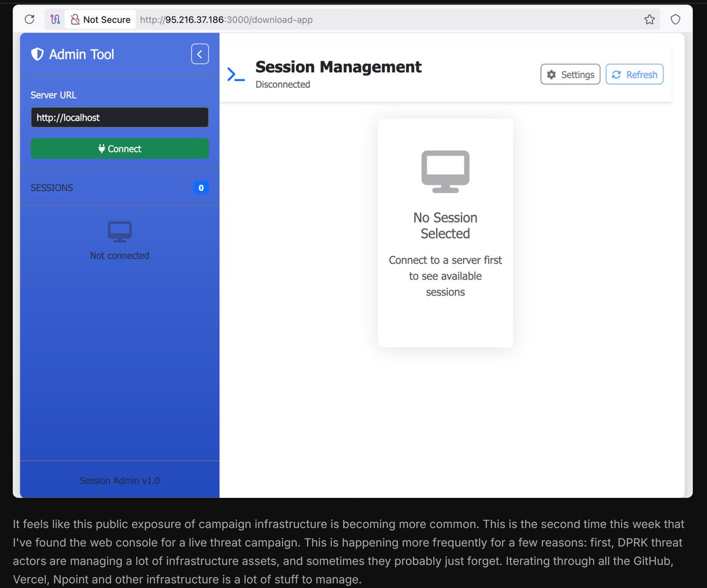707x588 pixels.
Task: Click the browser page reload icon
Action: point(29,19)
